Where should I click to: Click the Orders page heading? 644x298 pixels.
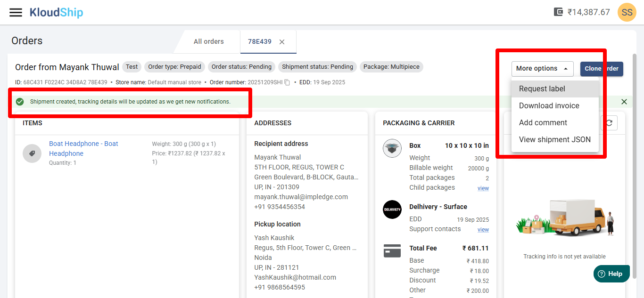(x=27, y=41)
